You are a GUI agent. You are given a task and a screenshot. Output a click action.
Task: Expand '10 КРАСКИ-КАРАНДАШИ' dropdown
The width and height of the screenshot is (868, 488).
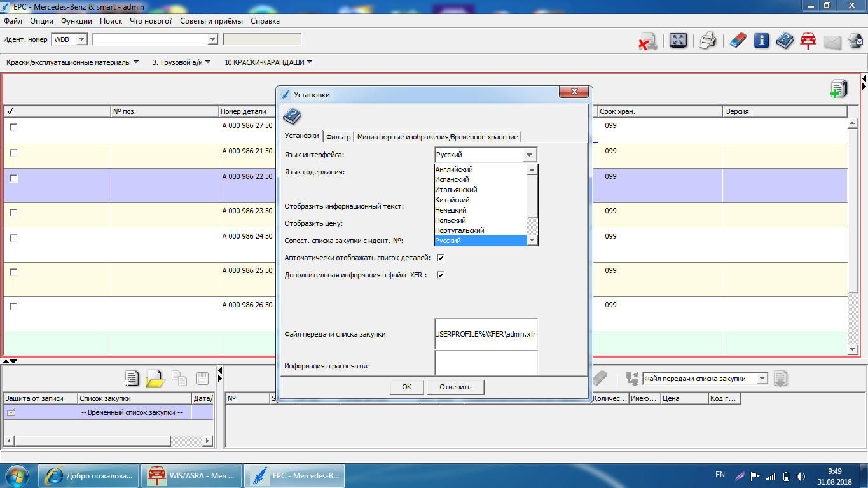(310, 62)
